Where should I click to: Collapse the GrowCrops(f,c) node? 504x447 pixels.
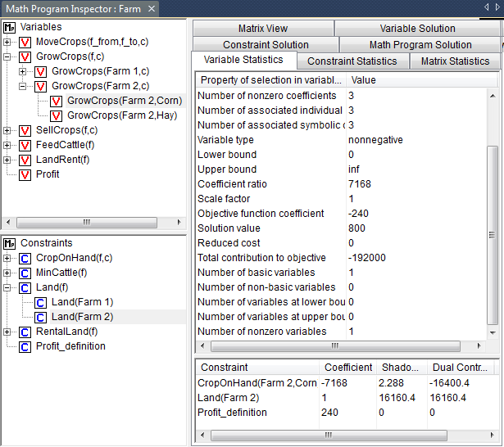7,56
